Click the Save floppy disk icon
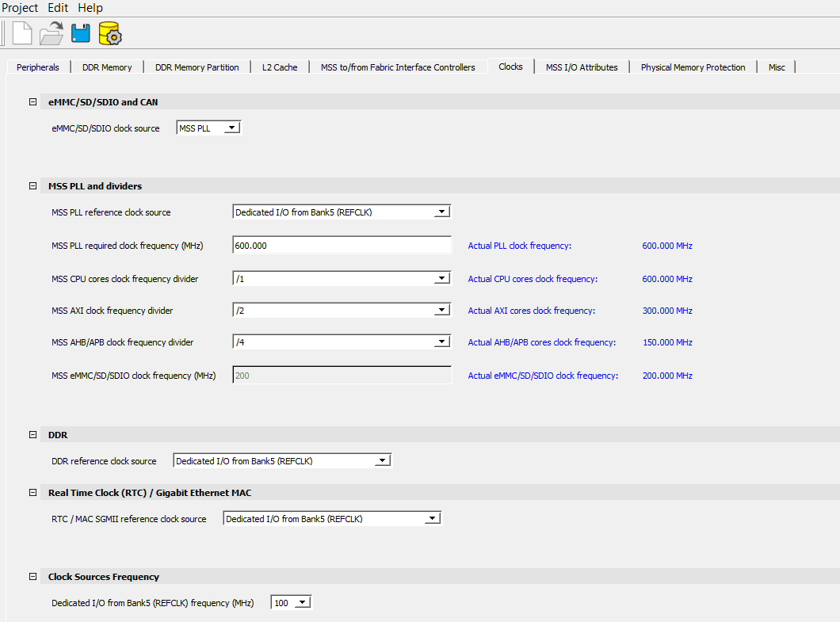Image resolution: width=840 pixels, height=622 pixels. click(x=80, y=34)
